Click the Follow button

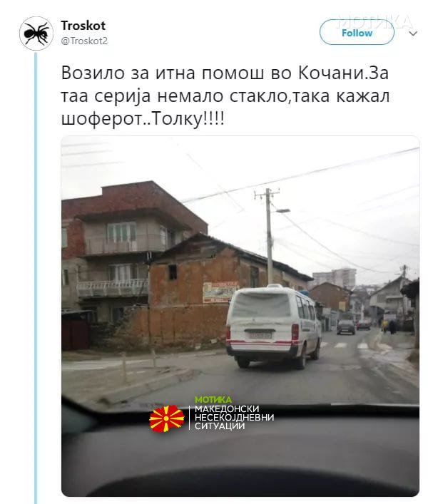point(357,32)
